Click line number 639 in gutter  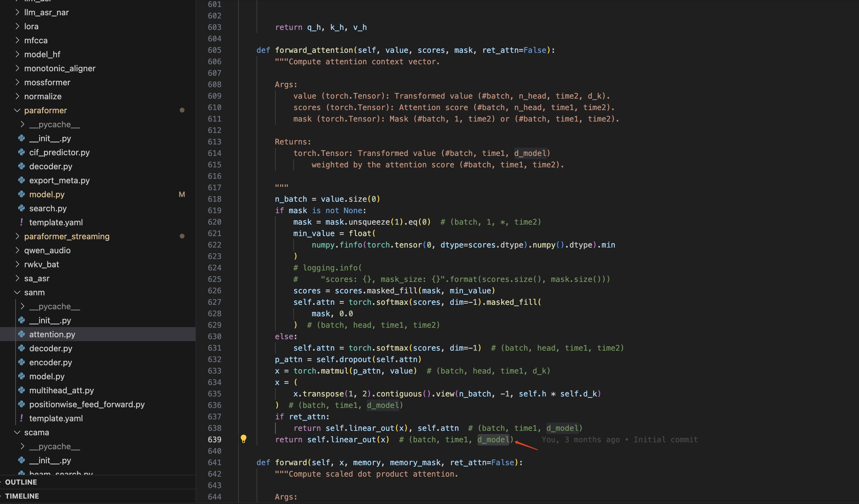point(214,439)
